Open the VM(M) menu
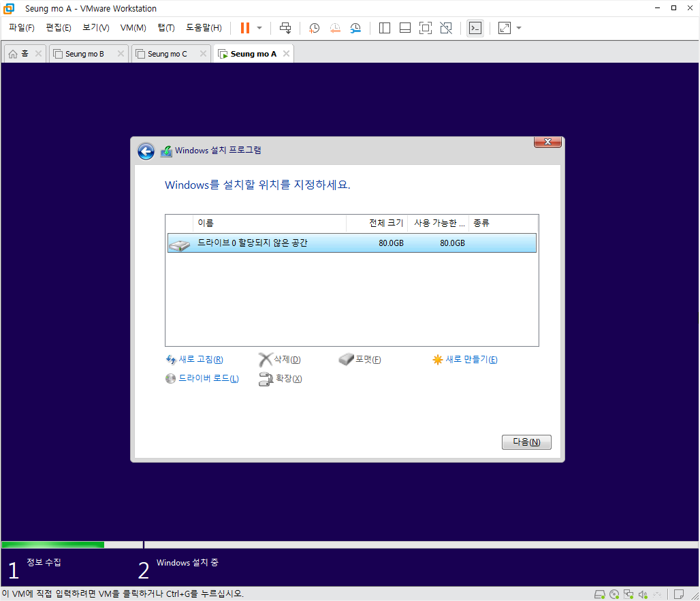This screenshot has width=700, height=601. [x=133, y=28]
